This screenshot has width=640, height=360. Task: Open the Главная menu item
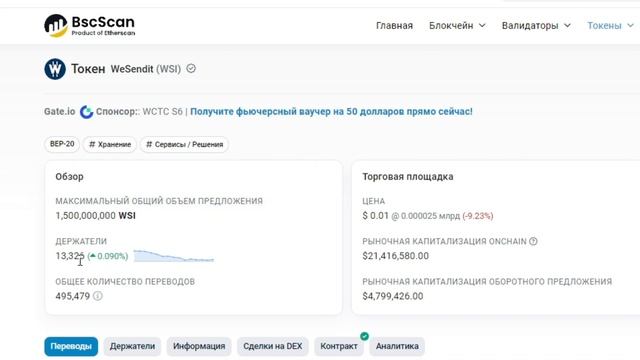point(394,25)
